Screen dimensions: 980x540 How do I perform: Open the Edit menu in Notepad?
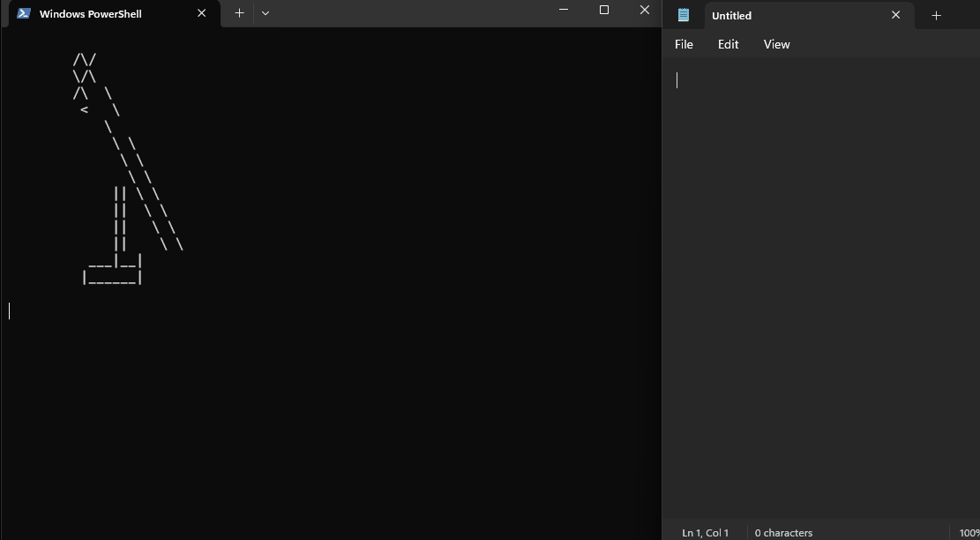(x=728, y=44)
